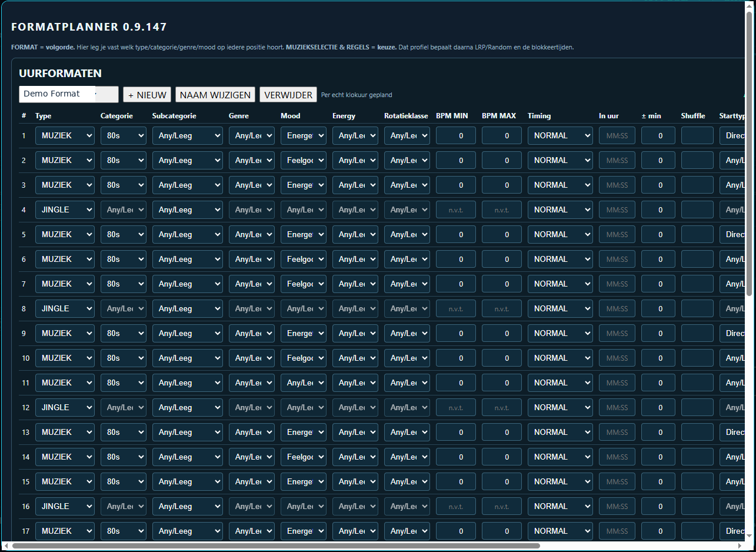The width and height of the screenshot is (756, 552).
Task: Open the Type dropdown in row 1
Action: (x=65, y=135)
